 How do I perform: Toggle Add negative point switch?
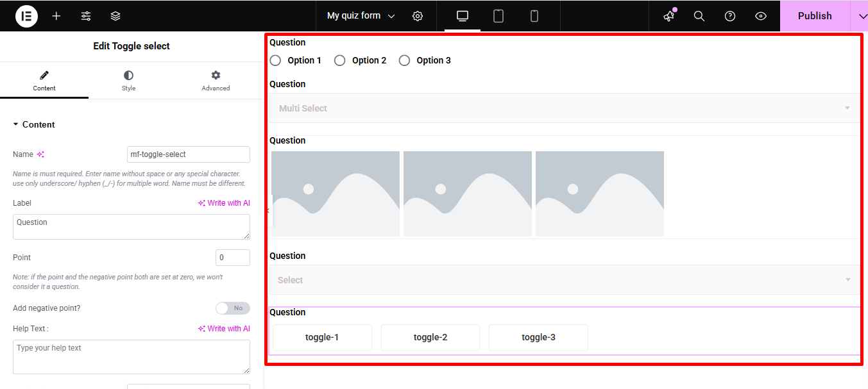pyautogui.click(x=232, y=308)
